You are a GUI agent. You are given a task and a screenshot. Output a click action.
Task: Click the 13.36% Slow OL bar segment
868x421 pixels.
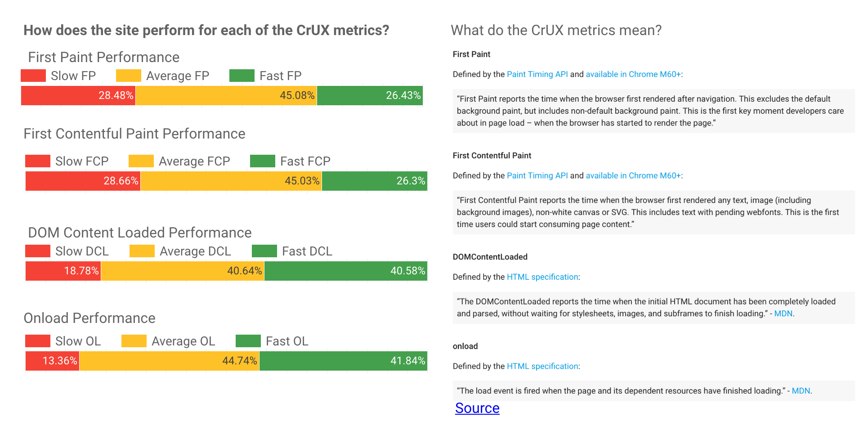[x=52, y=361]
